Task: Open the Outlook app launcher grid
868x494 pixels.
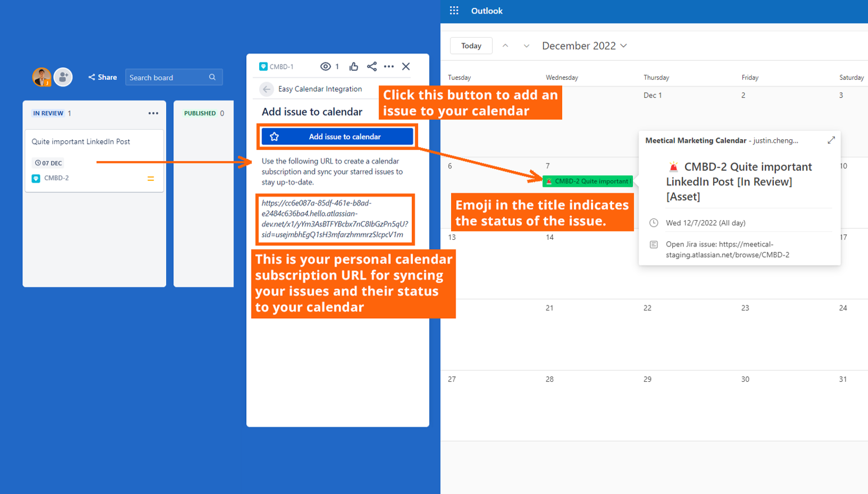Action: click(x=454, y=11)
